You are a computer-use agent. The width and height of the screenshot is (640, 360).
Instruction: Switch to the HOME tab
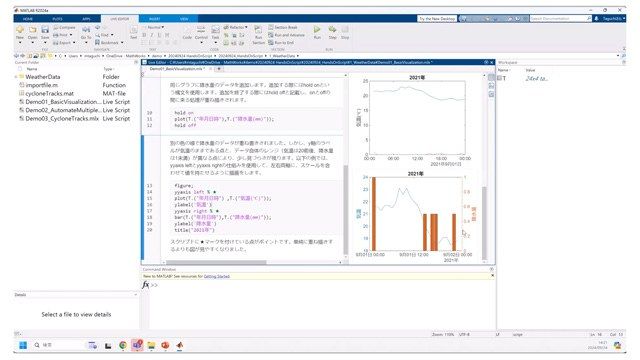28,19
